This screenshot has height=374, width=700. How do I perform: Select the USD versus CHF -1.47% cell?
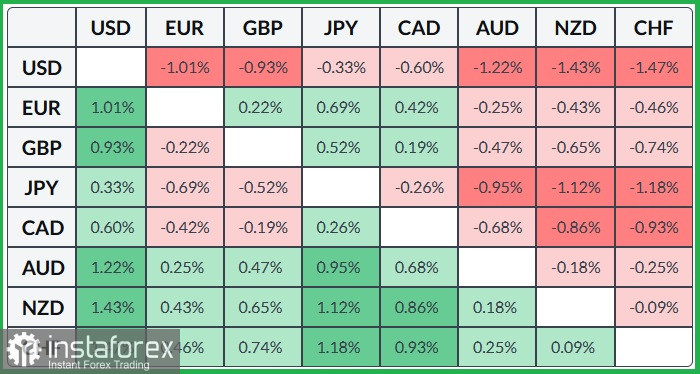pos(654,67)
